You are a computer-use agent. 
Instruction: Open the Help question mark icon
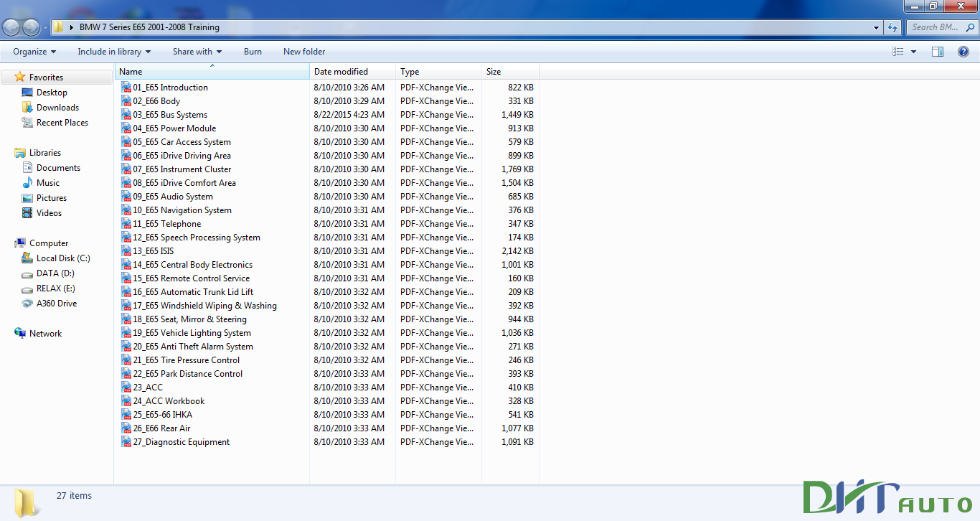point(963,52)
